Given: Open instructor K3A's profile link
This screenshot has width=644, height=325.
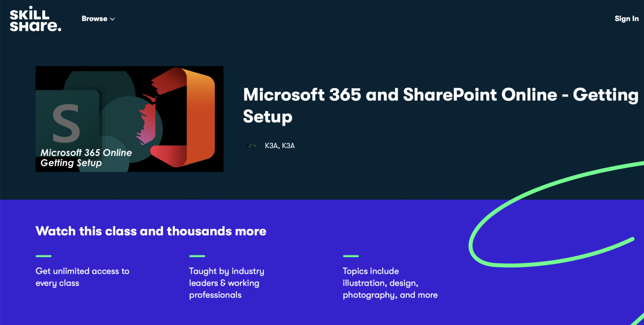Looking at the screenshot, I should click(x=280, y=146).
